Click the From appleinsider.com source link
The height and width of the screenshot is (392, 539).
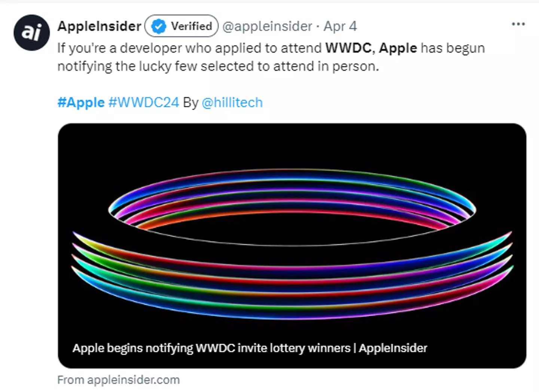(118, 380)
